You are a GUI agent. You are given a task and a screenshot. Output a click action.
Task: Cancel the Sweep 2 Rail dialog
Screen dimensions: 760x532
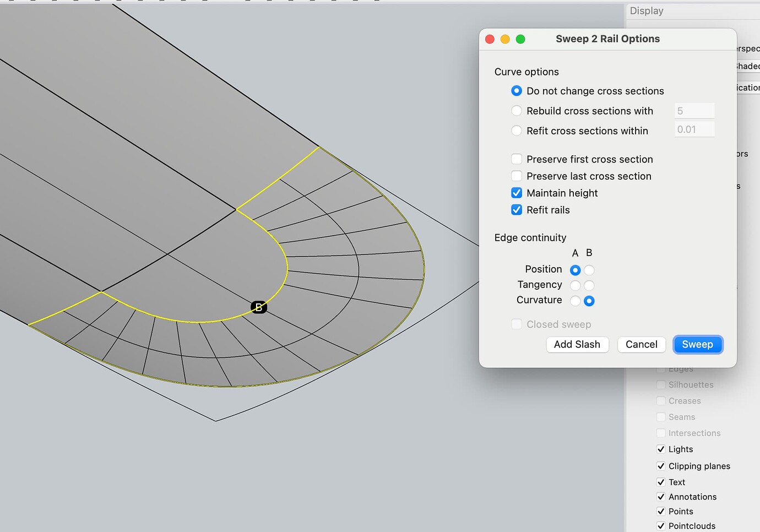pyautogui.click(x=641, y=344)
